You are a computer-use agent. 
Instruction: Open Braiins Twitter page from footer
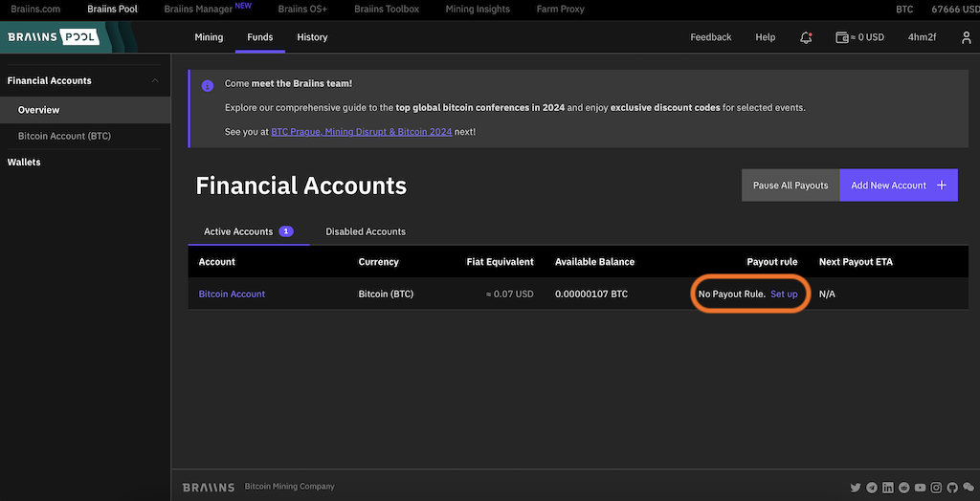coord(856,488)
